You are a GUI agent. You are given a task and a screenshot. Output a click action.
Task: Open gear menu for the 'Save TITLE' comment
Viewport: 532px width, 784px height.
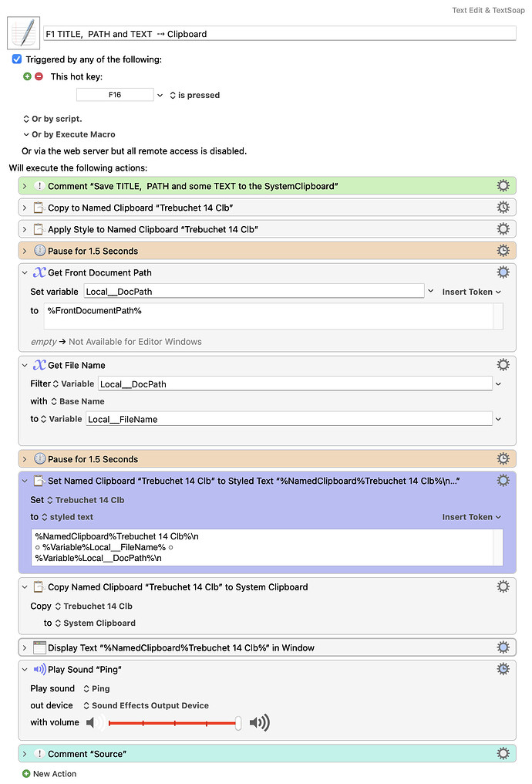click(503, 185)
